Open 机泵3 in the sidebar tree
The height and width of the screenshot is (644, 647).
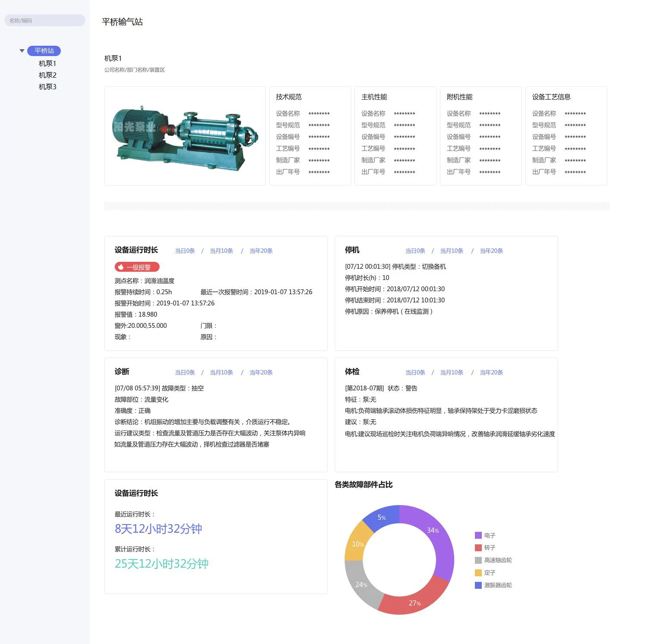[x=47, y=87]
